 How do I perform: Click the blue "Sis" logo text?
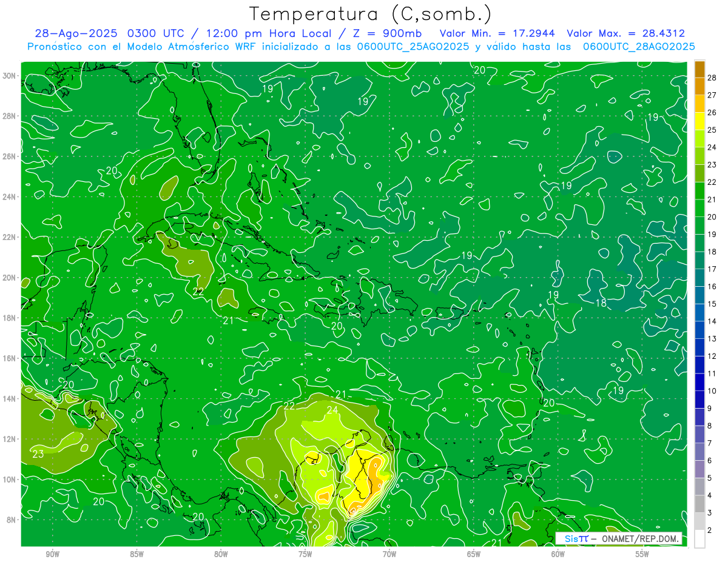[x=571, y=538]
